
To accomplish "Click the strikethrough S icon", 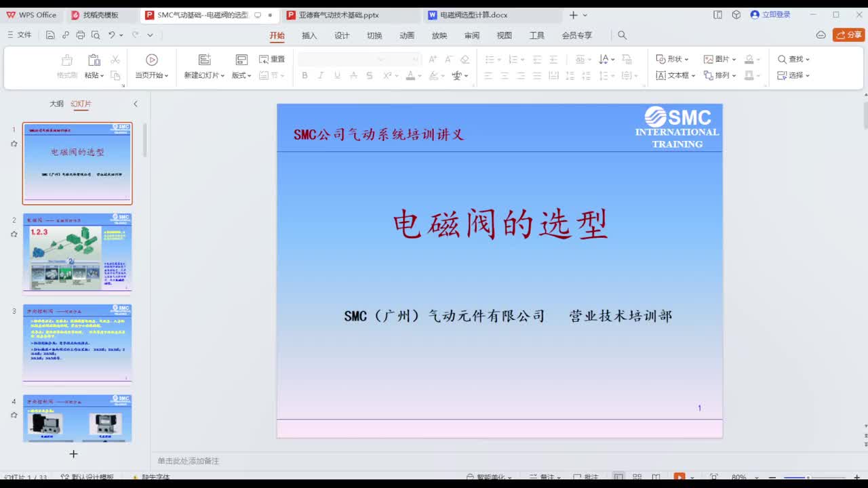I will click(370, 75).
